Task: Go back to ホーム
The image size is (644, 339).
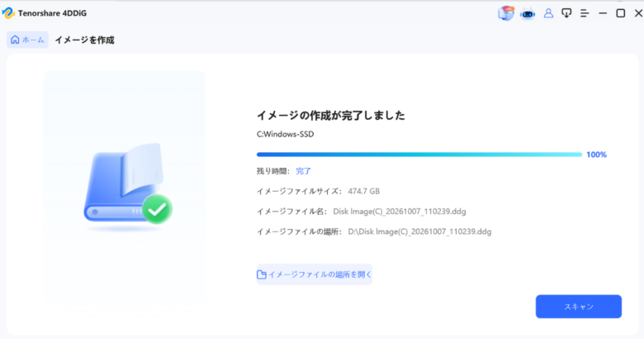Action: point(27,40)
